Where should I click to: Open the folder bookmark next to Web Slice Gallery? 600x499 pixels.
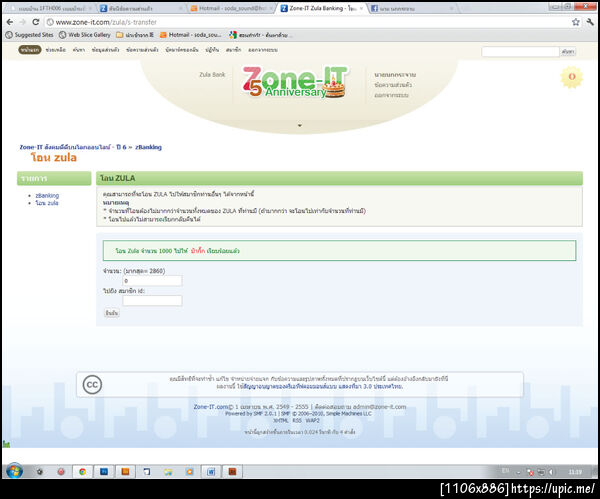(x=135, y=35)
